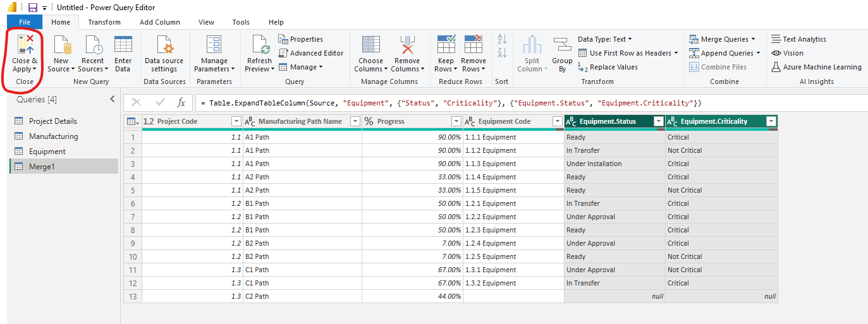Click the 'C2 Path' cell

click(x=302, y=296)
